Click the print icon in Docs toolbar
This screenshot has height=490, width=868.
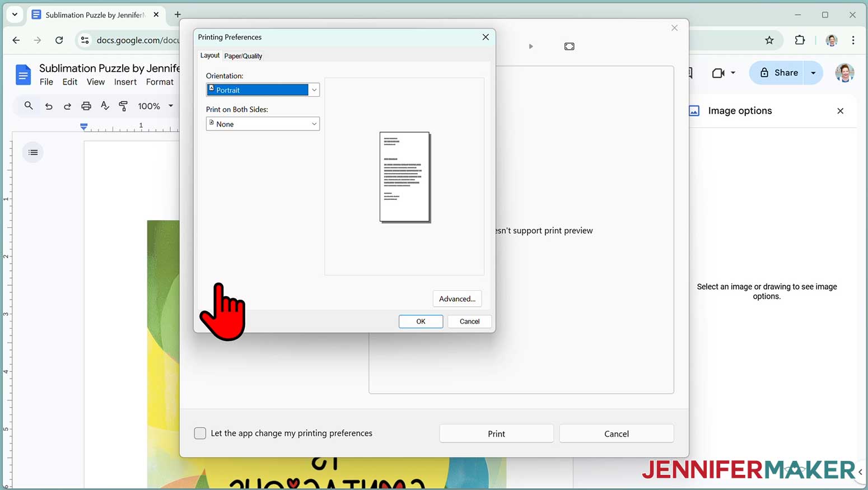click(86, 106)
